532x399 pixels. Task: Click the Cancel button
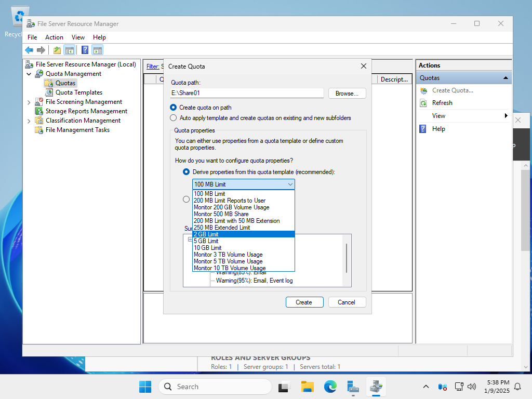tap(347, 302)
